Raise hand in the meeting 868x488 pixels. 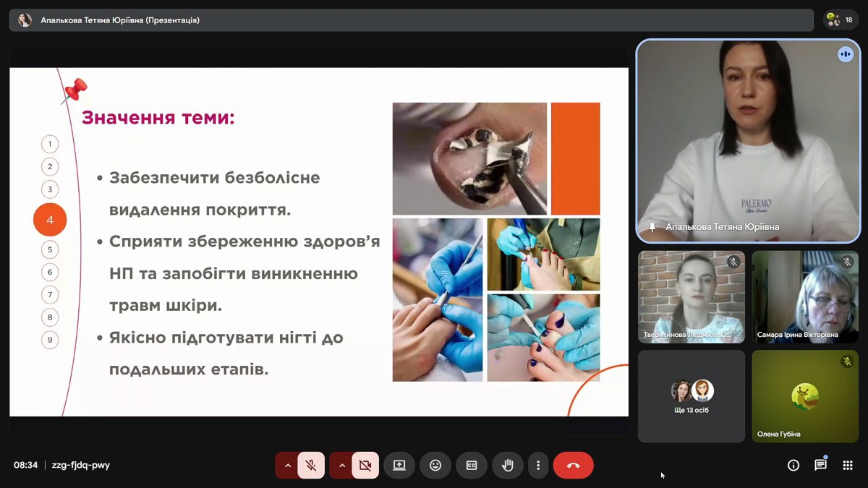[508, 466]
